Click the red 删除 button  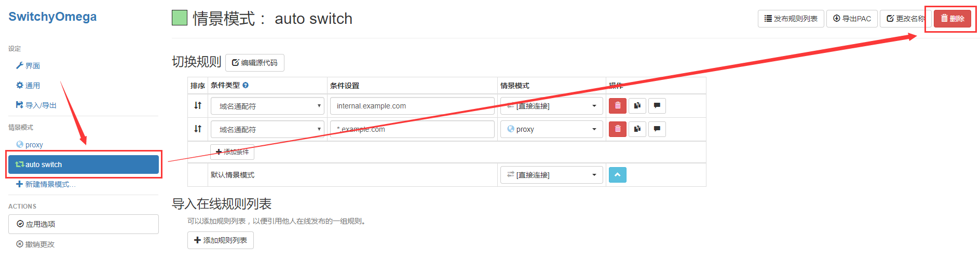click(x=952, y=19)
